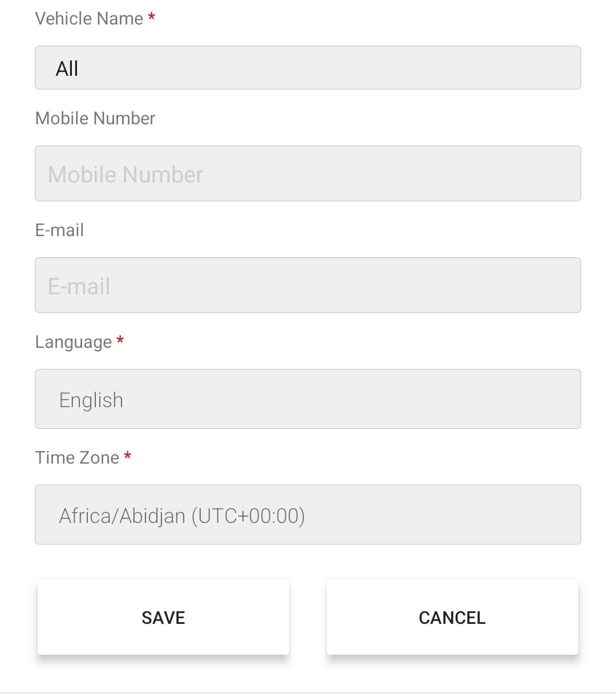The image size is (616, 694).
Task: Click the red asterisk beside Time Zone
Action: (x=128, y=456)
